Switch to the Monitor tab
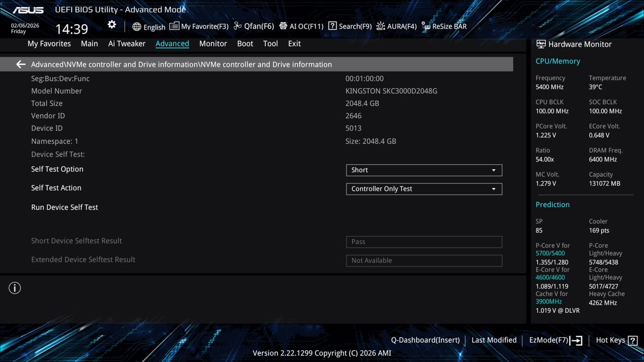This screenshot has width=644, height=362. (213, 44)
